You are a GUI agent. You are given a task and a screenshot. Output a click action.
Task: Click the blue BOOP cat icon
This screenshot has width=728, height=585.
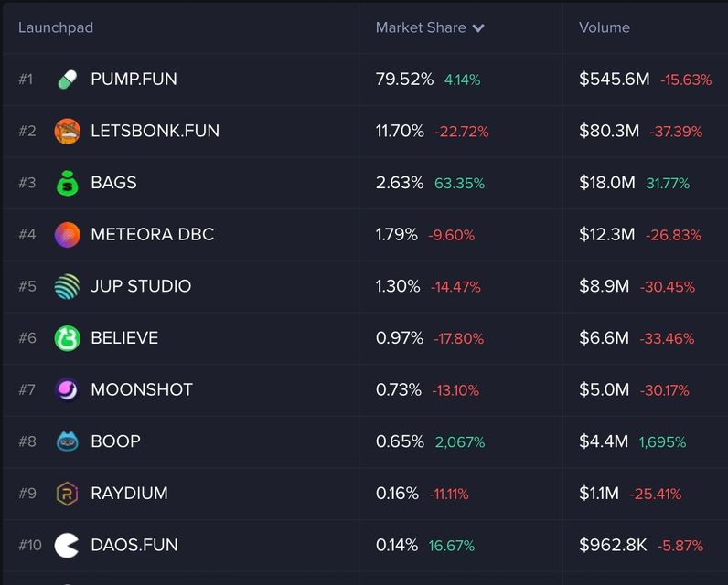(67, 441)
